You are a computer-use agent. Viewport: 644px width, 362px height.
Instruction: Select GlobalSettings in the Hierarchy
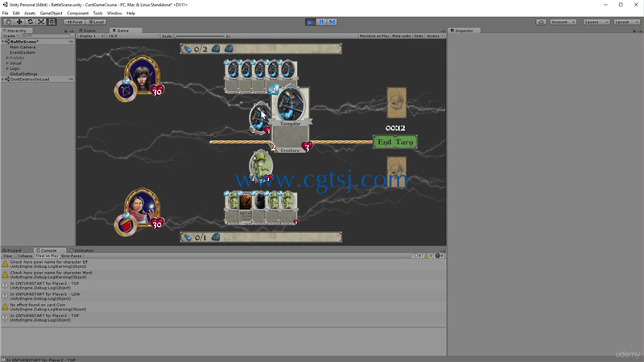pyautogui.click(x=24, y=74)
